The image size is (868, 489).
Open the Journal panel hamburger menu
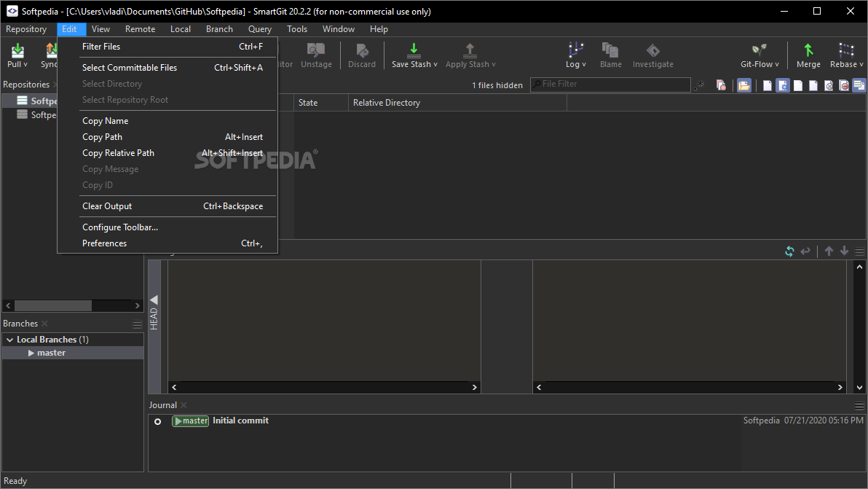859,406
